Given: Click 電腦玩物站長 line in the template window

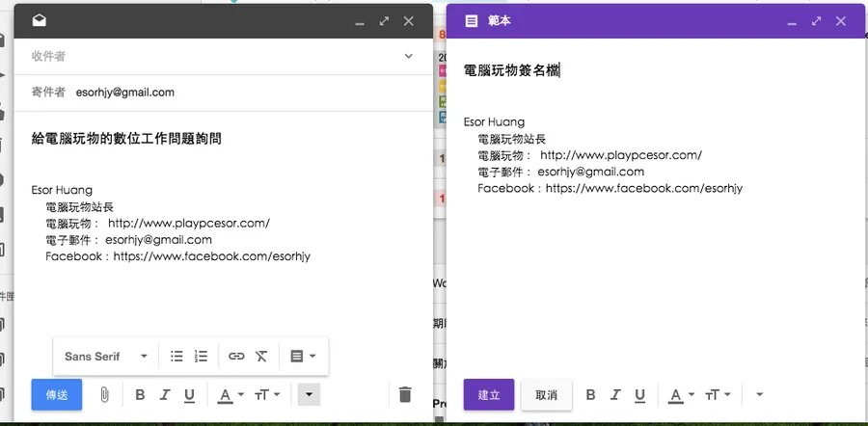Looking at the screenshot, I should point(512,139).
